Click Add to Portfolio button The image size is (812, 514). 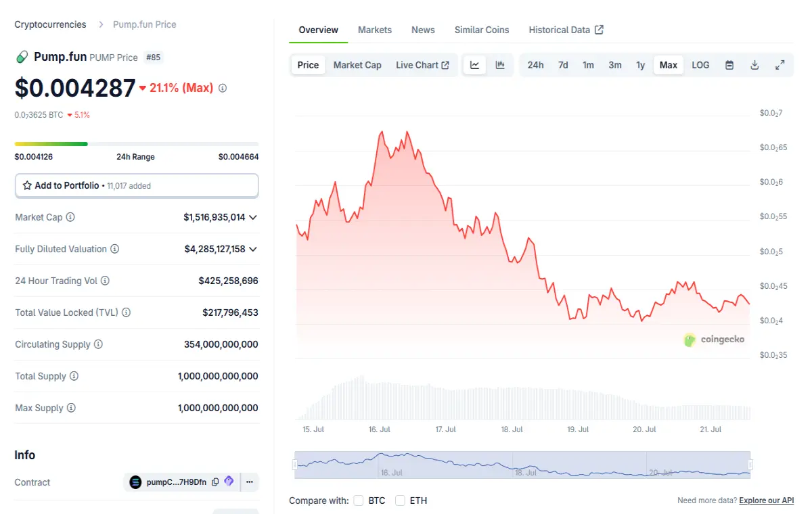tap(137, 185)
